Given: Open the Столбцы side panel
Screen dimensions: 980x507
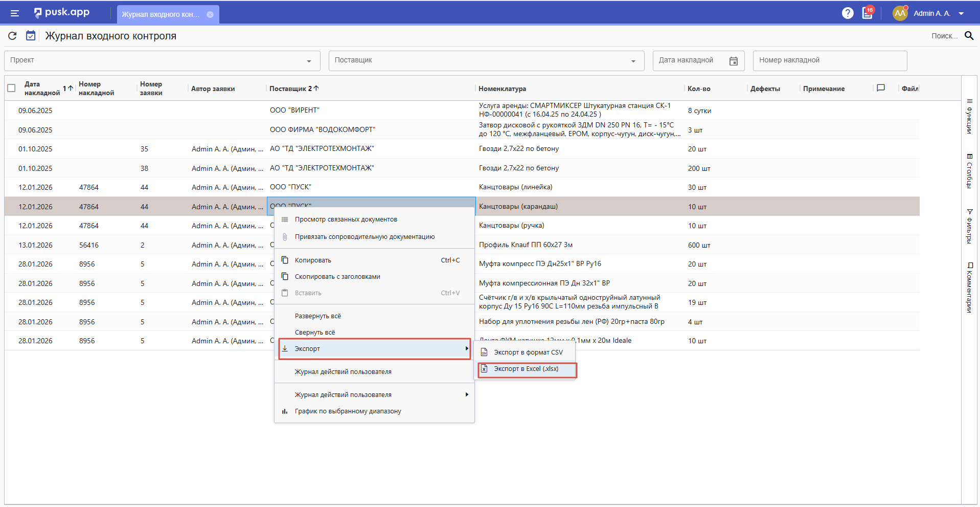Looking at the screenshot, I should coord(969,171).
